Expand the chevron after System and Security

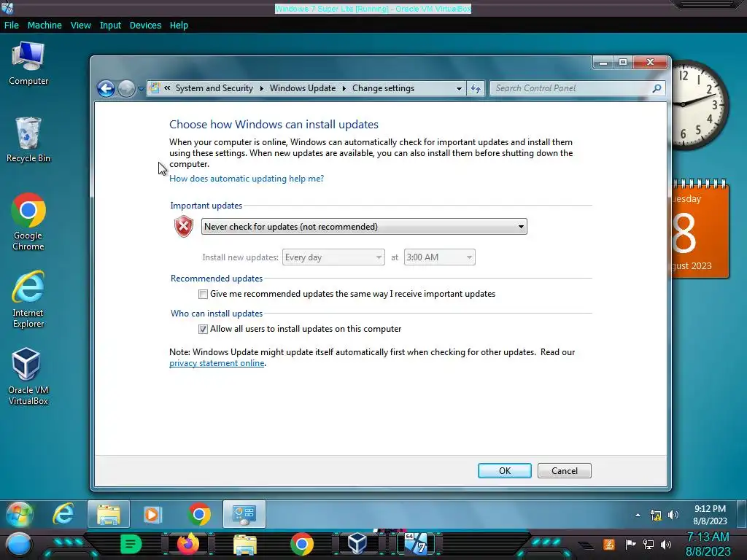click(x=262, y=88)
